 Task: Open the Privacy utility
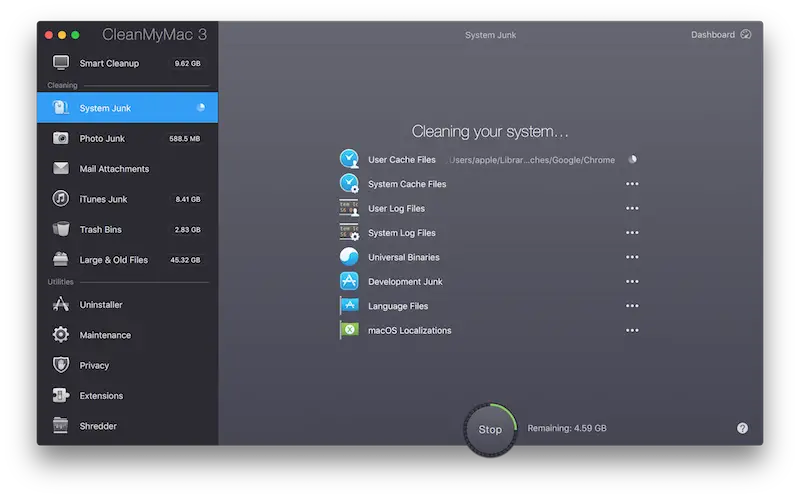click(128, 365)
